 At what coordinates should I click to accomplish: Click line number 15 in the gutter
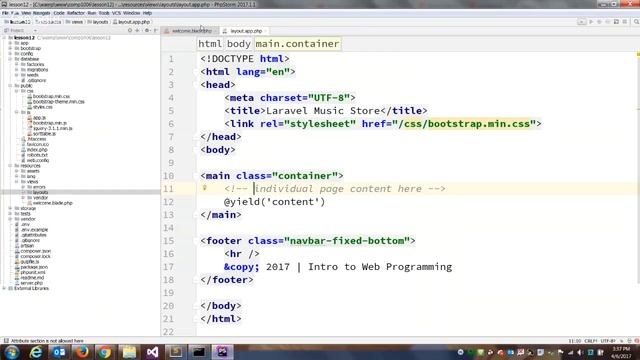(x=169, y=241)
